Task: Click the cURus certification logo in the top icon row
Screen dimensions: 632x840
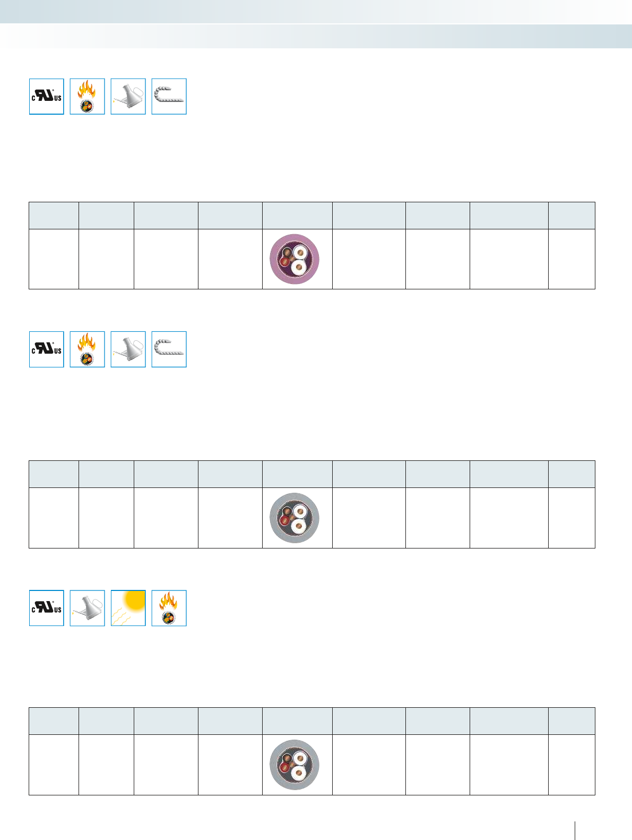Action: pyautogui.click(x=47, y=97)
